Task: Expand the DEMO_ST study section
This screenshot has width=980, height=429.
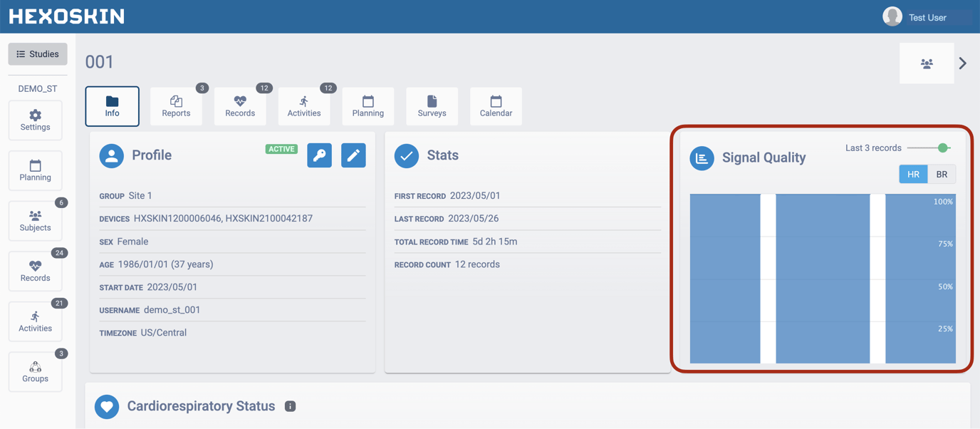Action: (37, 88)
